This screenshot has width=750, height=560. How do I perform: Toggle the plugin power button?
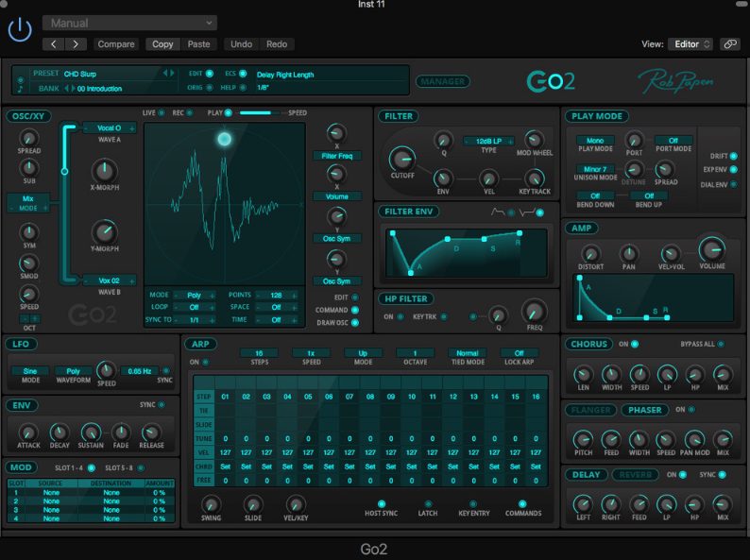(20, 30)
